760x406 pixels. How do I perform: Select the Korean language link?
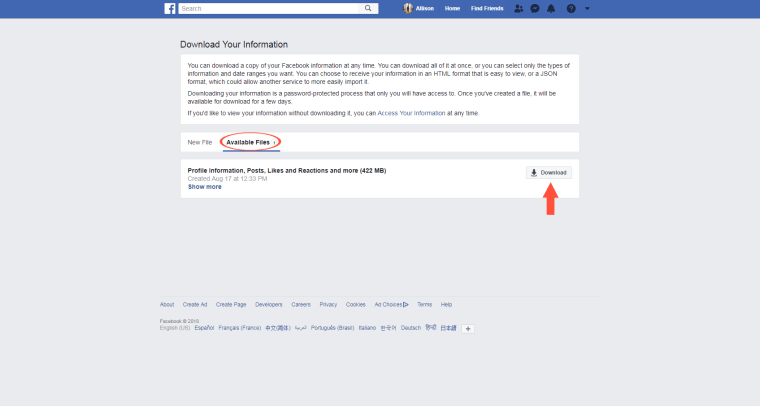click(388, 328)
